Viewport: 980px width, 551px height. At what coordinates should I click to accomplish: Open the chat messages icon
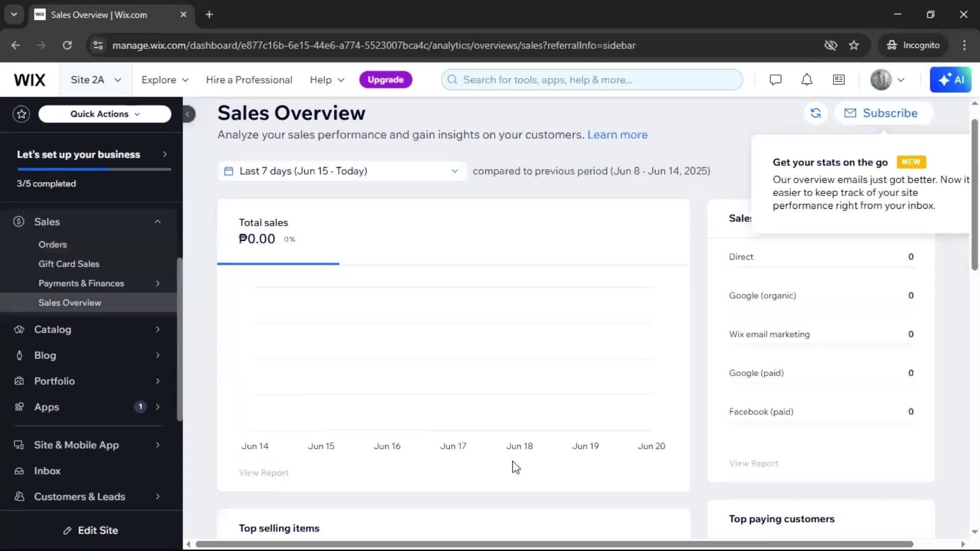775,80
